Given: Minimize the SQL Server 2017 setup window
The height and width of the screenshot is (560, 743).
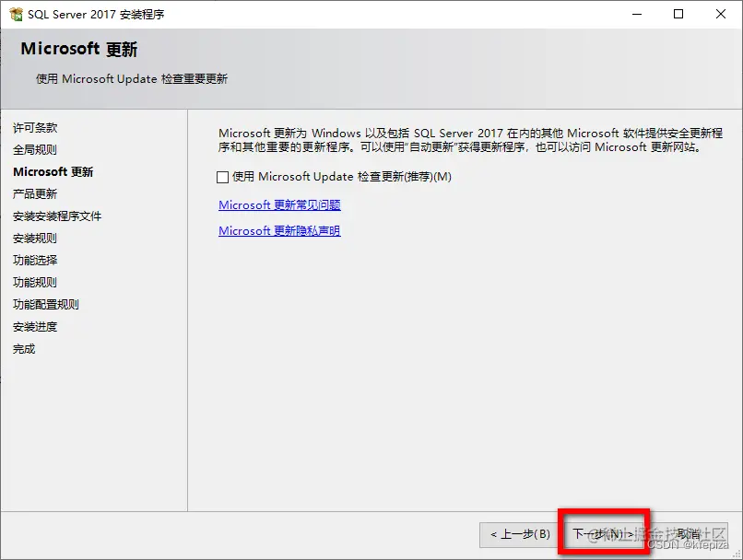Looking at the screenshot, I should tap(637, 14).
